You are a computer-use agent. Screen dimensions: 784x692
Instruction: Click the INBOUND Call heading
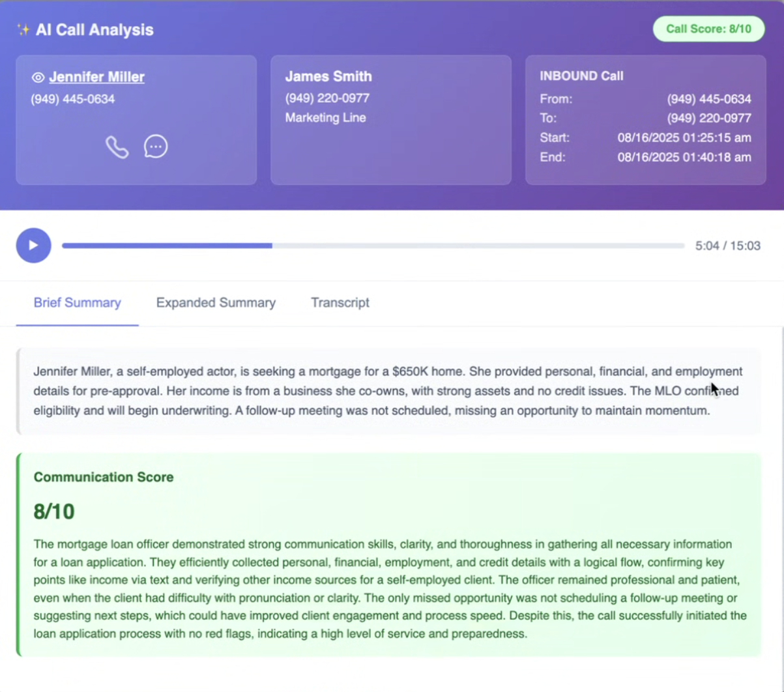(x=581, y=76)
